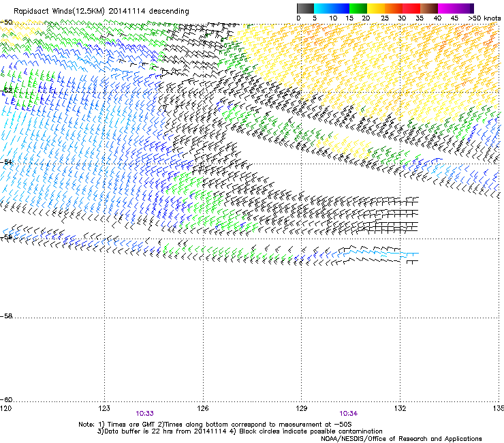Viewport: 504px width, 443px height.
Task: Click the note 'Black circles indicate possible contamination'
Action: (311, 431)
